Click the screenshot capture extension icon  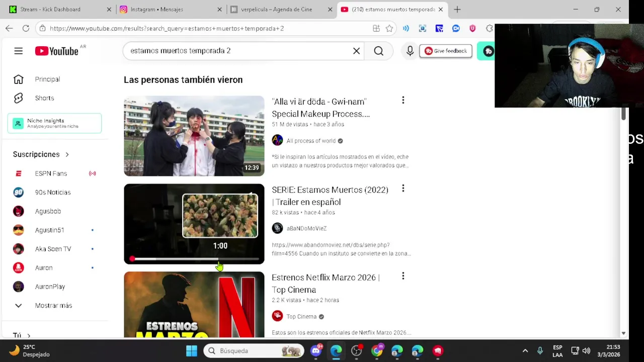(x=423, y=29)
